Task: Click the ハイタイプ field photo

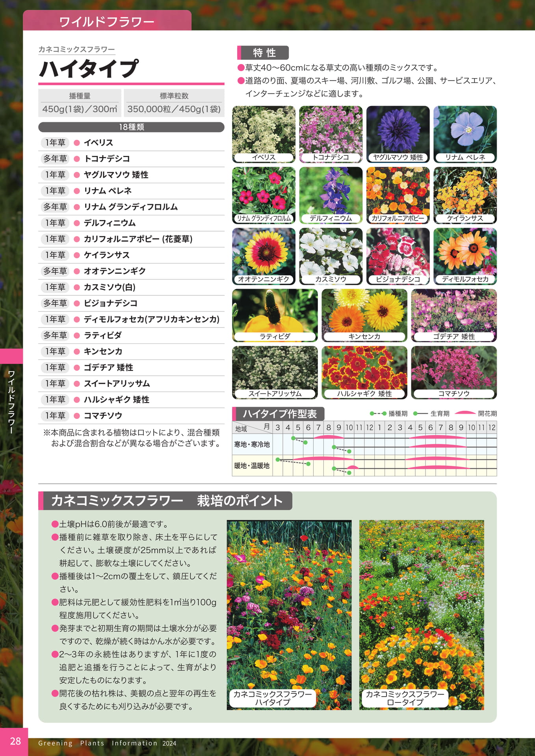Action: coord(289,615)
